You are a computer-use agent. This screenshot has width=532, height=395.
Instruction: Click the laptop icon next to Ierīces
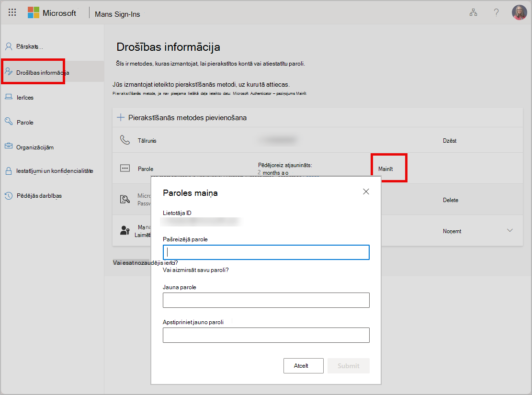click(9, 97)
